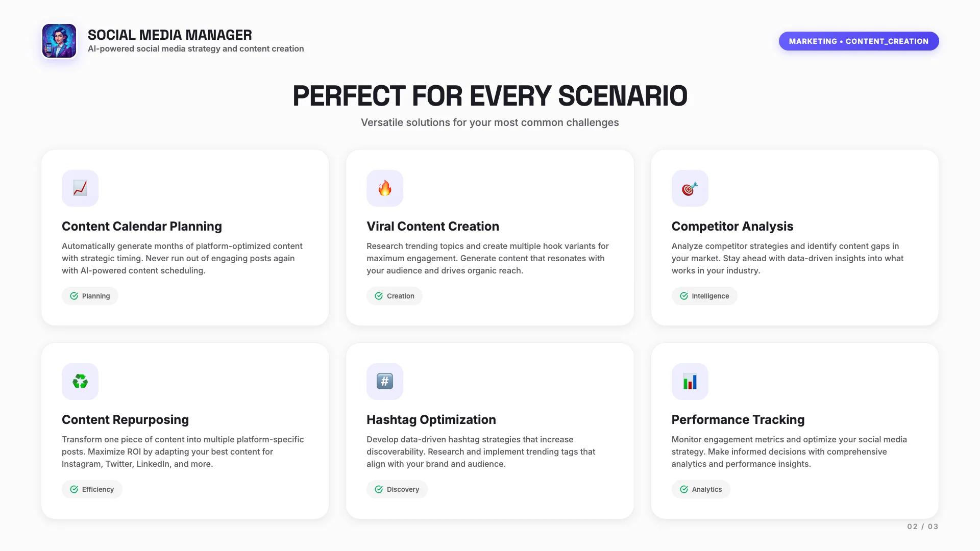Click the green checkmark on the Analytics tag
This screenshot has height=551, width=980.
(x=684, y=489)
